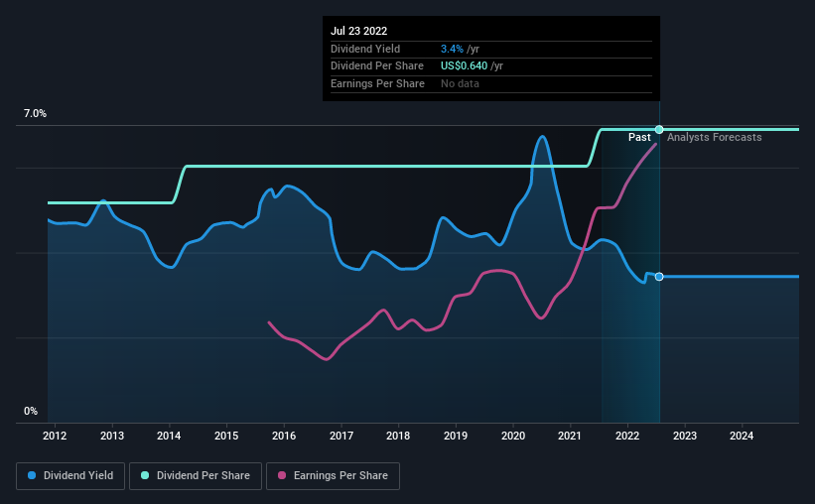Toggle the Earnings Per Share legend button
The width and height of the screenshot is (815, 504).
pyautogui.click(x=333, y=476)
